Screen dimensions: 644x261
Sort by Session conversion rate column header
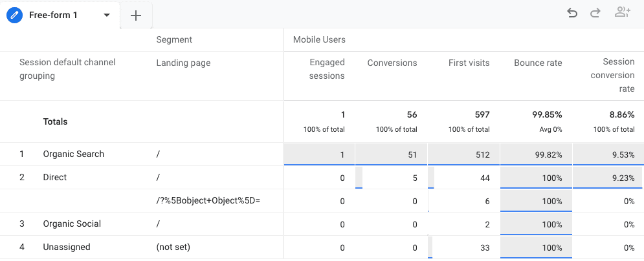coord(612,75)
